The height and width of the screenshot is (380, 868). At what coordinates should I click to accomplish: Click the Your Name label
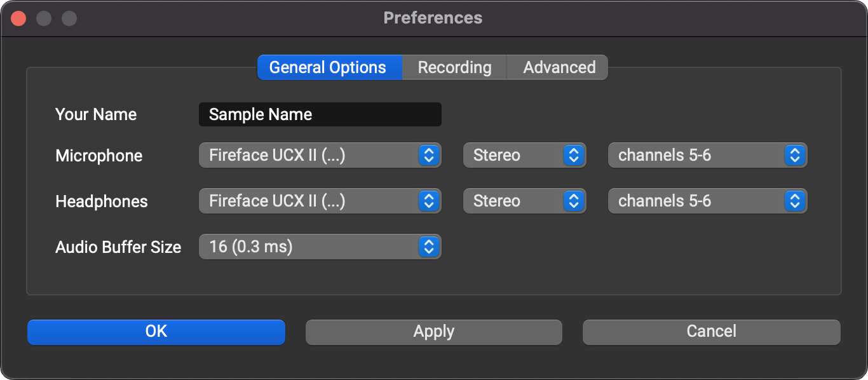[96, 114]
